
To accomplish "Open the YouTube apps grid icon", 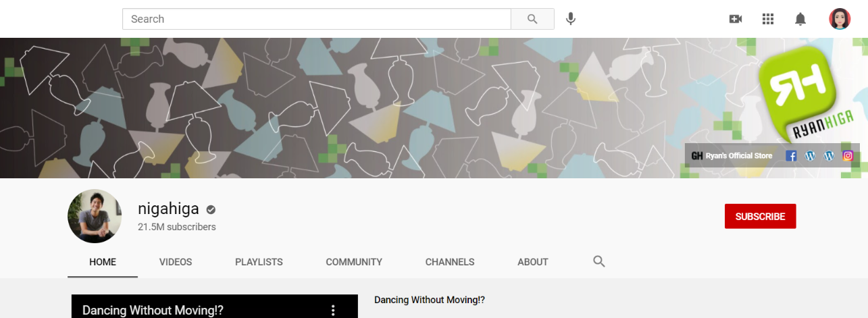I will (768, 19).
